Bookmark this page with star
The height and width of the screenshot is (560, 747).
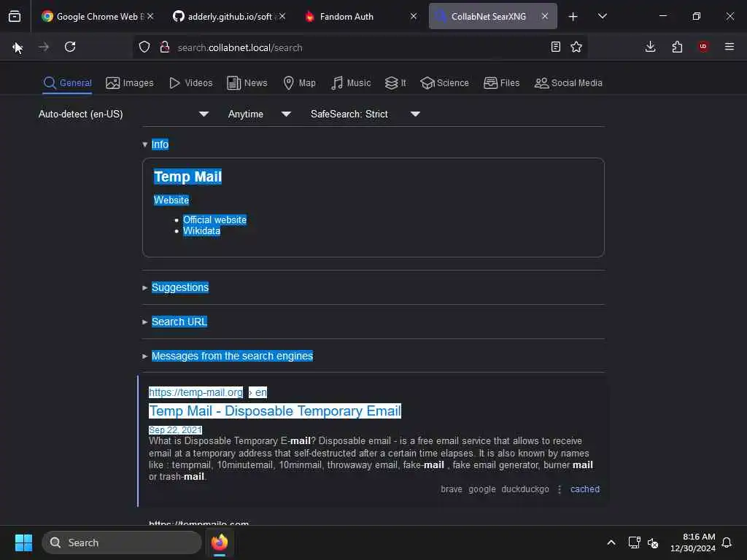pyautogui.click(x=576, y=47)
